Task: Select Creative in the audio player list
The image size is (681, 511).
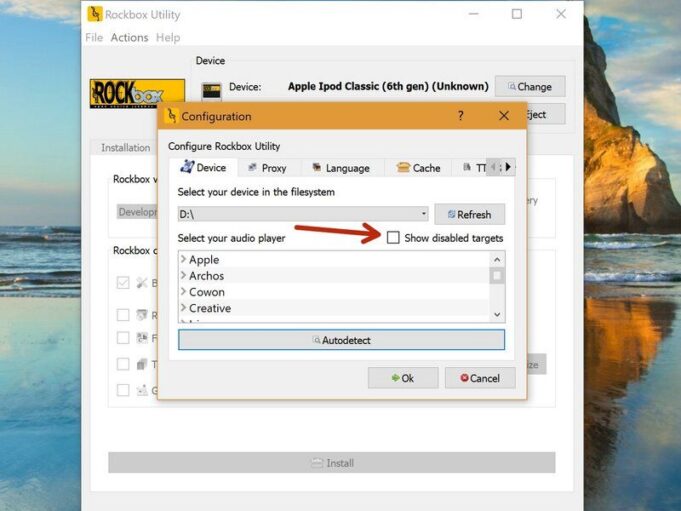Action: pos(210,308)
